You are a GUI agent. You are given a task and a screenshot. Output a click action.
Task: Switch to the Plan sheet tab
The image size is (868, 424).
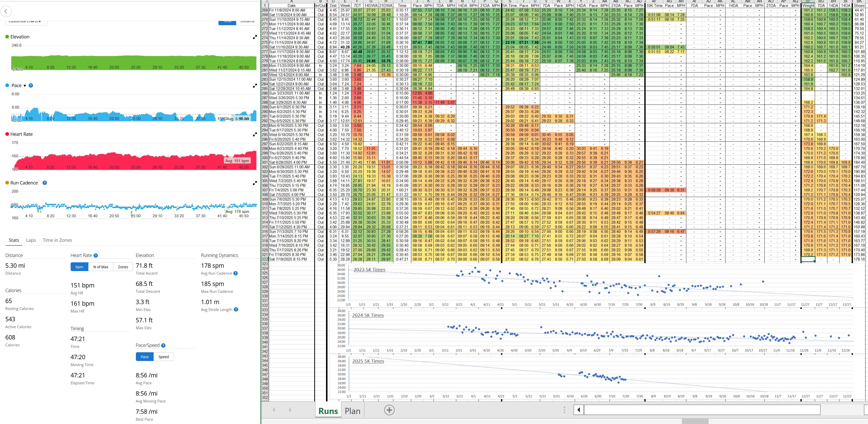tap(352, 411)
